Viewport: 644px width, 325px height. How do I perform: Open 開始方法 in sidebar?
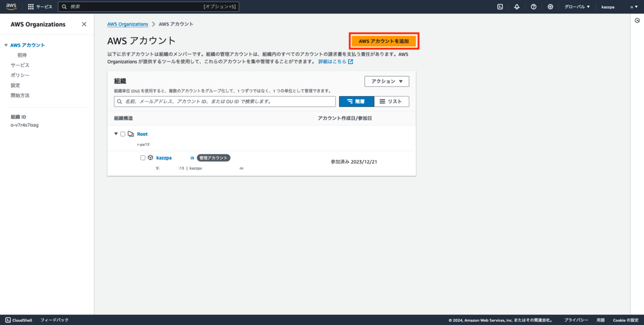(x=20, y=95)
